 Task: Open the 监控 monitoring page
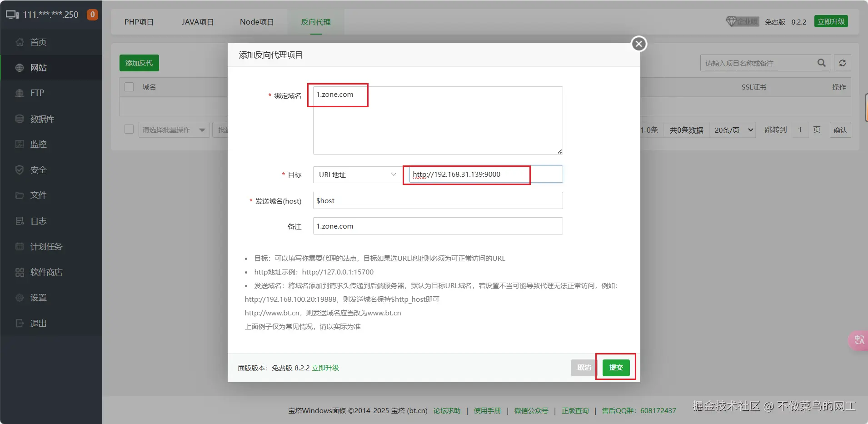[38, 144]
